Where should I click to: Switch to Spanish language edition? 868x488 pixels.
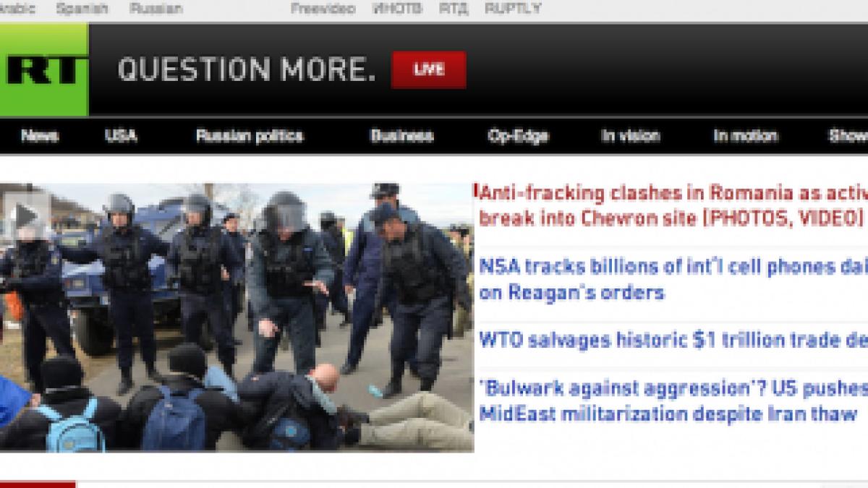point(82,9)
